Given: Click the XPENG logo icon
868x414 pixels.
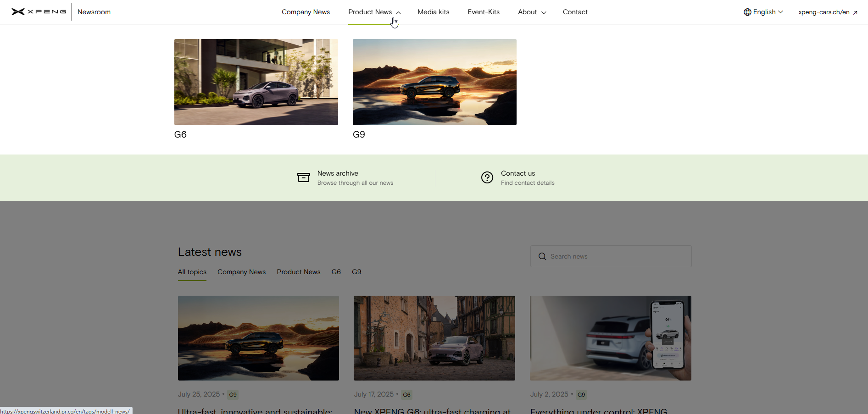Looking at the screenshot, I should coord(18,12).
